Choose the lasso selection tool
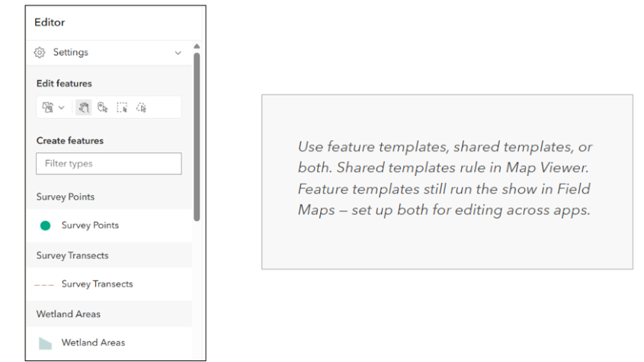The width and height of the screenshot is (644, 362). pos(141,107)
